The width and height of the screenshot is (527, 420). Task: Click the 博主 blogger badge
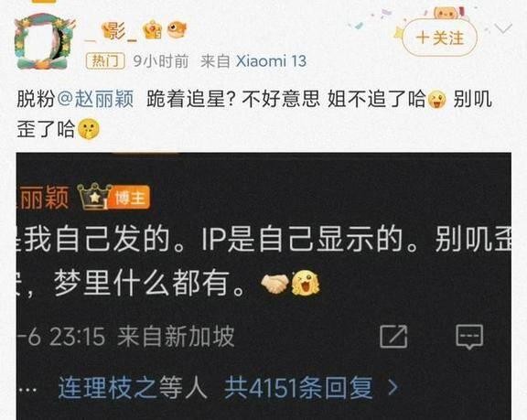(129, 198)
